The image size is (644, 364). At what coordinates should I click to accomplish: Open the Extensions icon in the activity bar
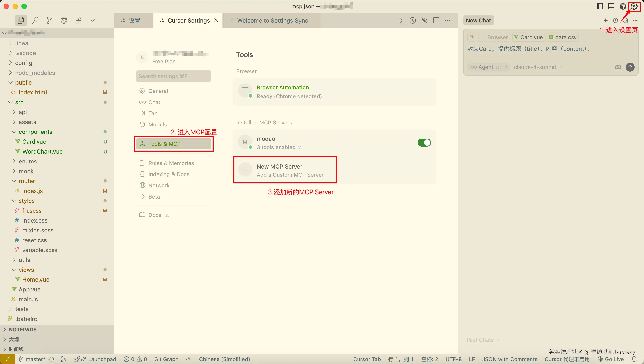pyautogui.click(x=78, y=20)
